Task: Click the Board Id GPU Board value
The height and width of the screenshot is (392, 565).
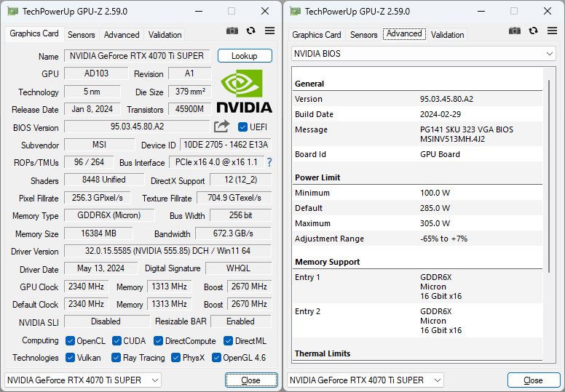Action: click(440, 154)
